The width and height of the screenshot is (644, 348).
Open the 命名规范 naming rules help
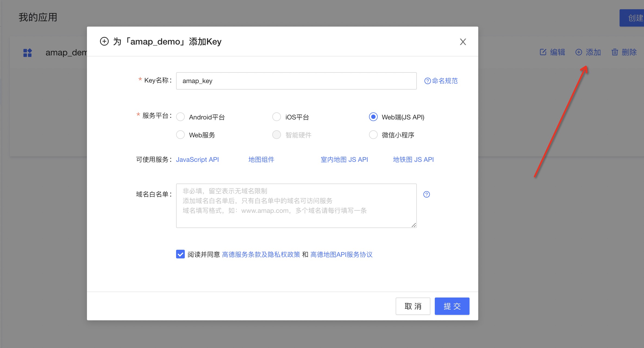[441, 81]
